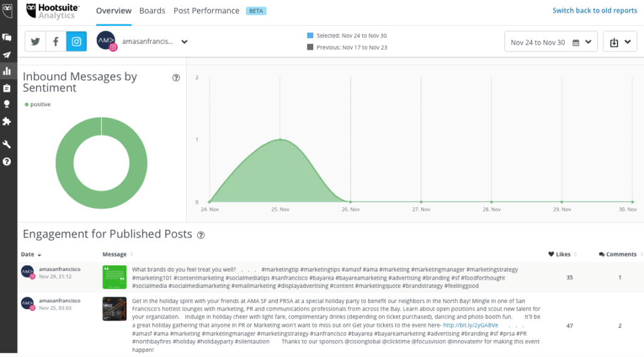Click the amasanfrancisco profile avatar
This screenshot has height=357, width=644.
point(106,41)
